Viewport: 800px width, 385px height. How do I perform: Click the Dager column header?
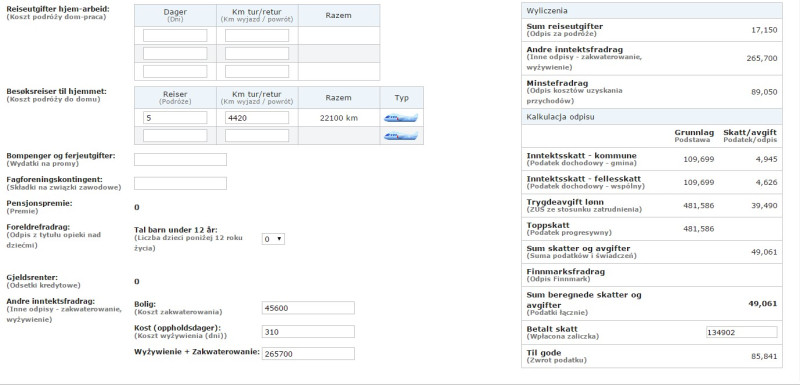[175, 15]
